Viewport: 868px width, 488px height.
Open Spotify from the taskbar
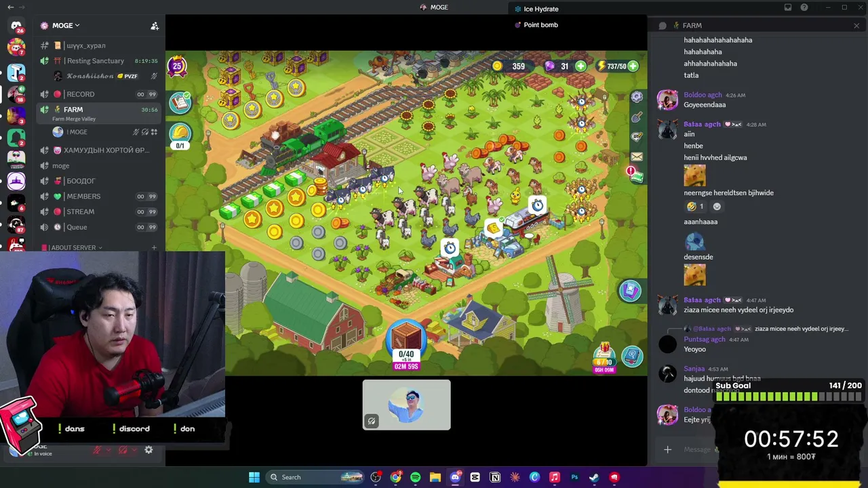coord(415,477)
